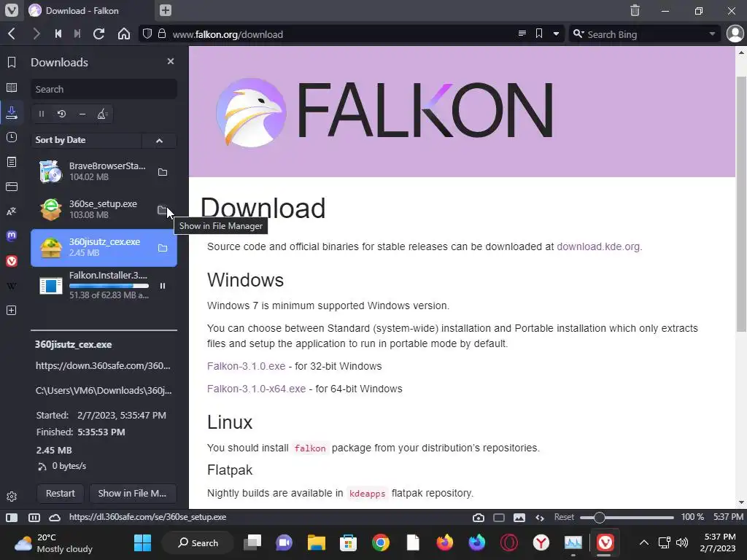Select the BraveBrowser download entry
This screenshot has height=560, width=747.
[x=104, y=171]
